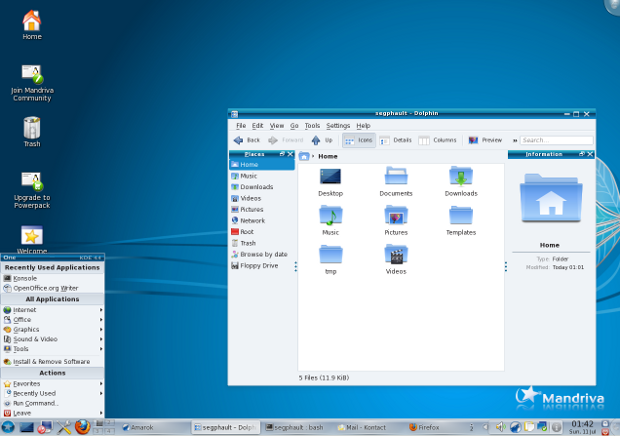Open the Templates folder
Image resolution: width=620 pixels, height=436 pixels.
tap(461, 221)
